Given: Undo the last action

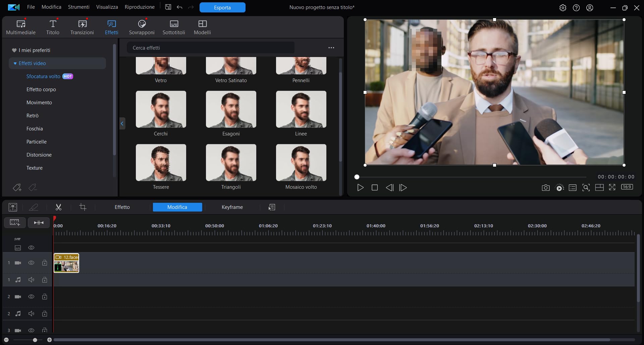Looking at the screenshot, I should 179,7.
